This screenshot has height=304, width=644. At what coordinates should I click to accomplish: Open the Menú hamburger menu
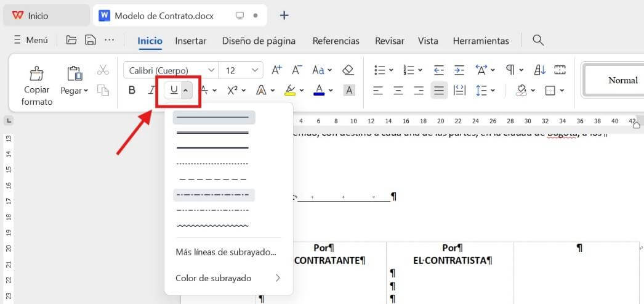coord(30,40)
